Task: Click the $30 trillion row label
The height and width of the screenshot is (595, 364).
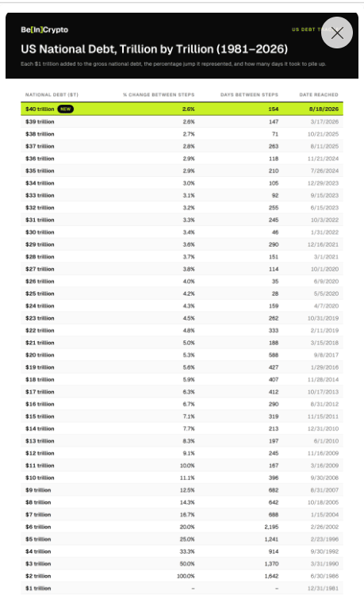Action: coord(40,232)
